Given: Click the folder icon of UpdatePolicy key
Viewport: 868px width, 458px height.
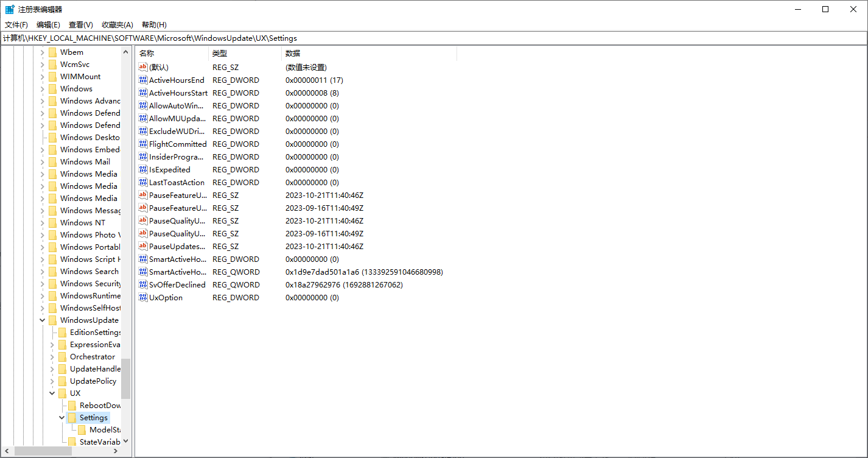Looking at the screenshot, I should (62, 381).
